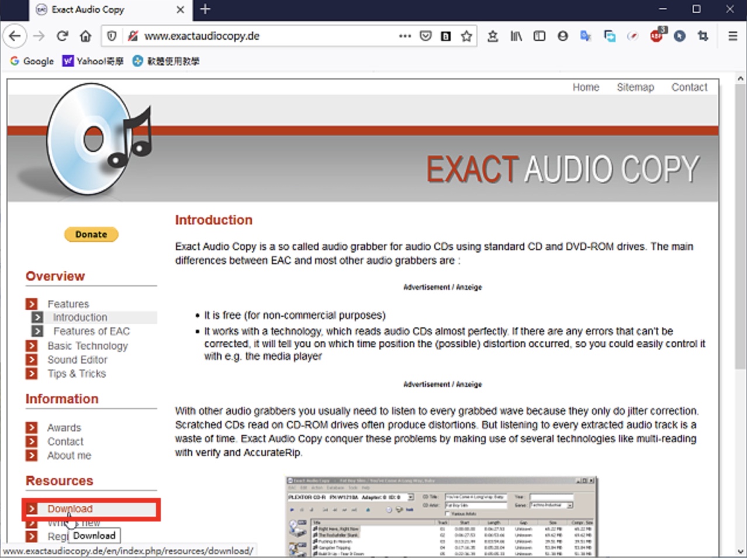747x560 pixels.
Task: Select Introduction in the sidebar
Action: (x=80, y=317)
